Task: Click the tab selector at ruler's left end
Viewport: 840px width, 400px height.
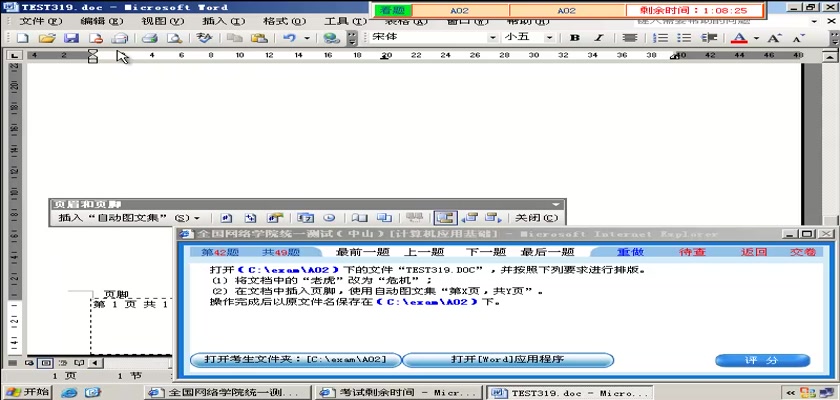Action: [x=13, y=55]
